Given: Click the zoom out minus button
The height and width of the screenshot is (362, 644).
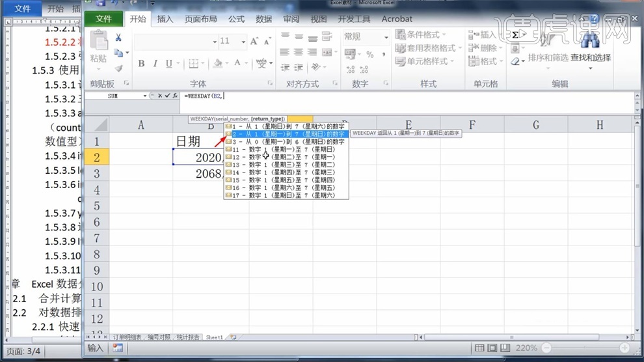Looking at the screenshot, I should click(546, 348).
